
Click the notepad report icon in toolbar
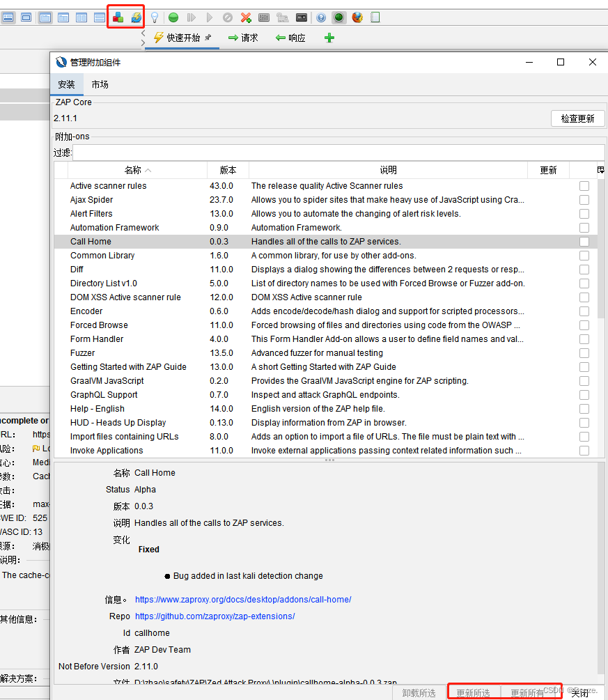(x=375, y=17)
